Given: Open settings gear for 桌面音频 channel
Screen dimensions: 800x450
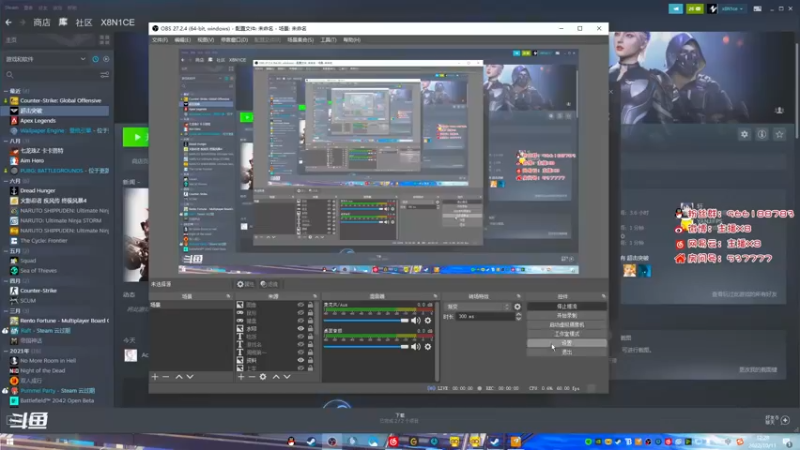Looking at the screenshot, I should 428,346.
